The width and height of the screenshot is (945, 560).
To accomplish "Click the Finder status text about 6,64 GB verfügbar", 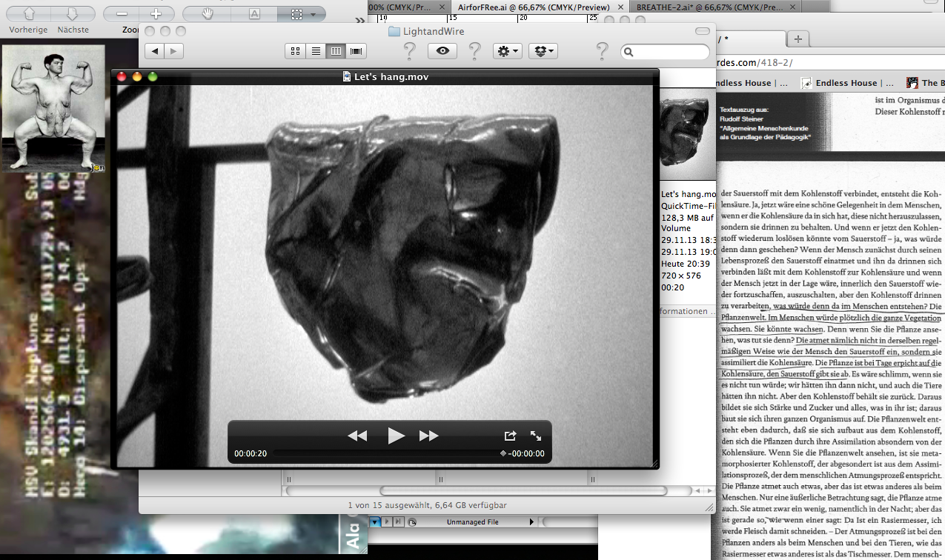I will pyautogui.click(x=428, y=505).
